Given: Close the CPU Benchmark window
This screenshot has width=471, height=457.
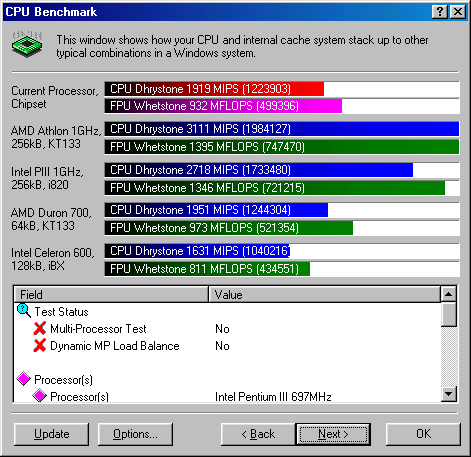Looking at the screenshot, I should pos(458,12).
